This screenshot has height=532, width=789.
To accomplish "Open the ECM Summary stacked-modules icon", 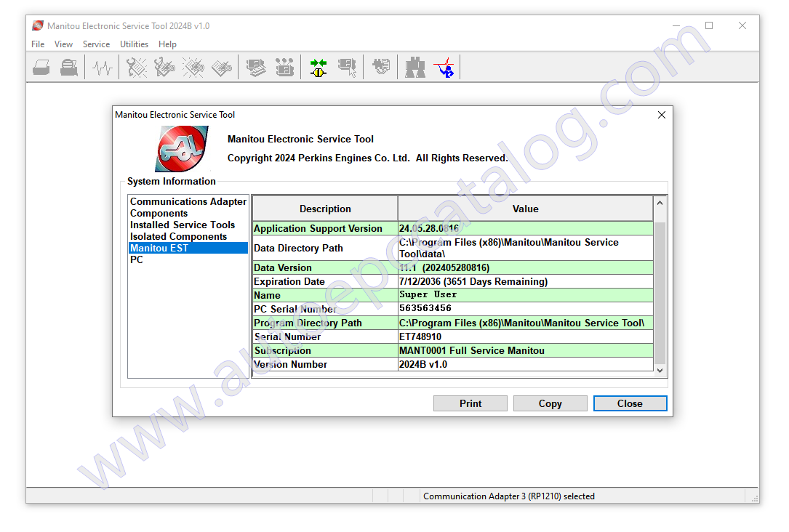I will click(x=256, y=68).
